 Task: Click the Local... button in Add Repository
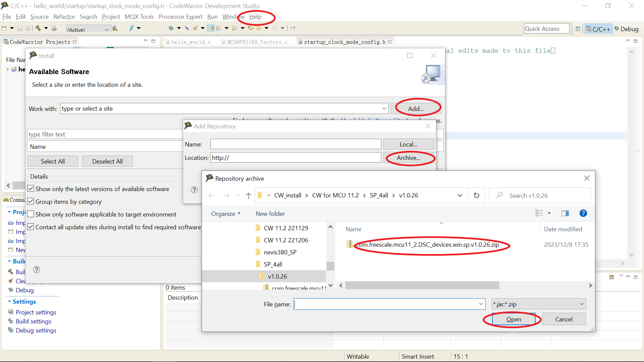pyautogui.click(x=408, y=144)
